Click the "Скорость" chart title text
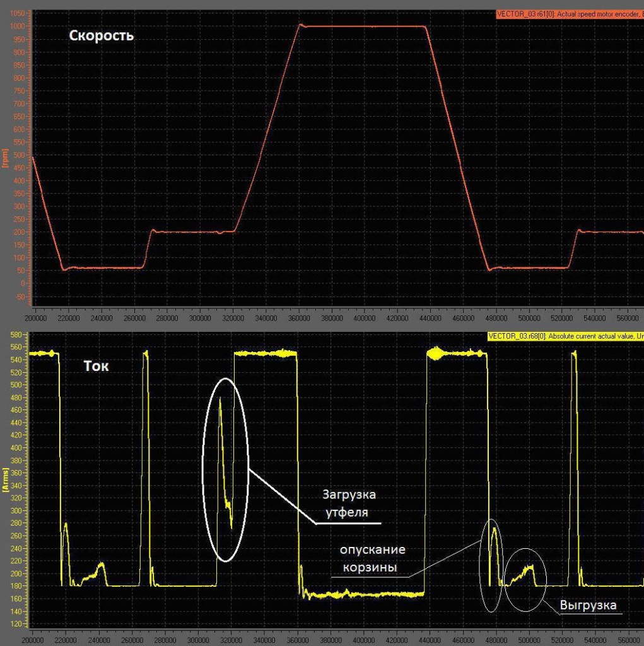Screen dimensions: 644x646 pos(101,36)
